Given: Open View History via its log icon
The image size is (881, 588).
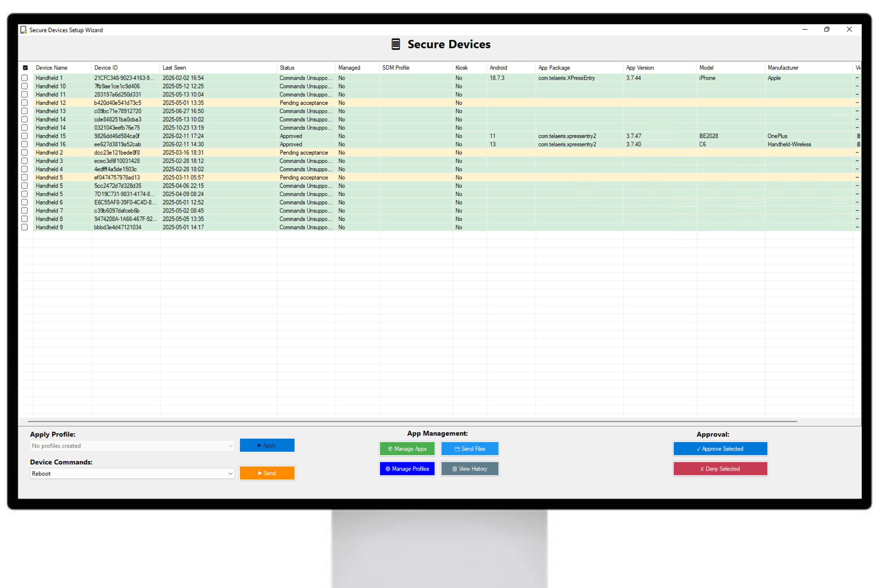Looking at the screenshot, I should 454,469.
